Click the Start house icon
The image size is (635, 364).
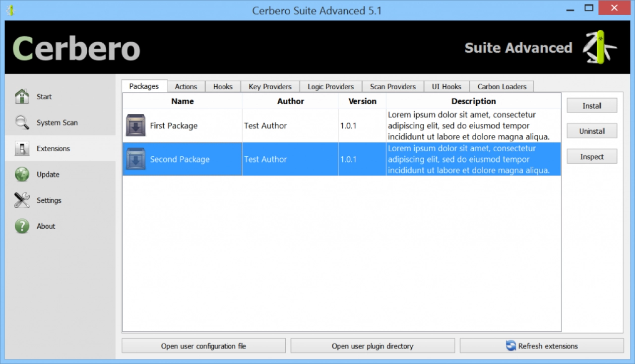(x=22, y=97)
